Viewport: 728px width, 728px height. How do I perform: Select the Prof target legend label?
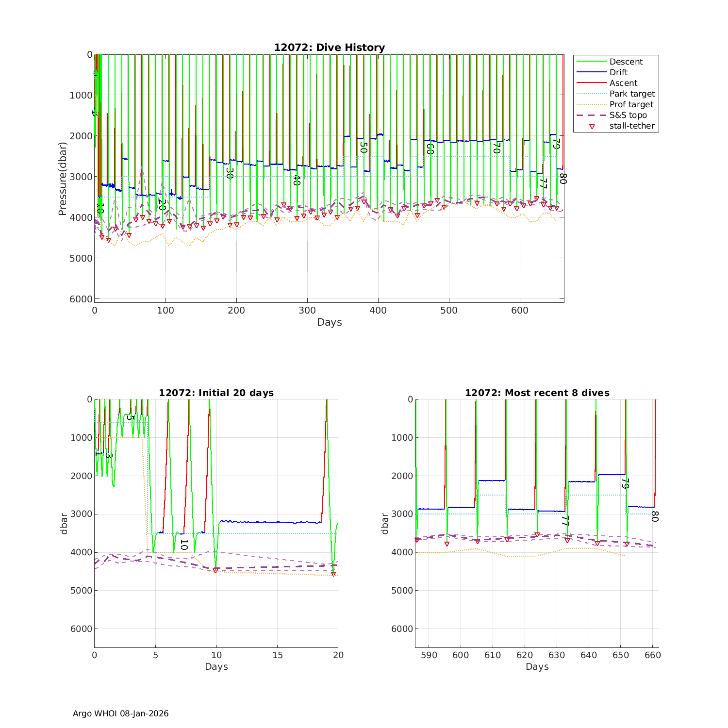click(631, 104)
